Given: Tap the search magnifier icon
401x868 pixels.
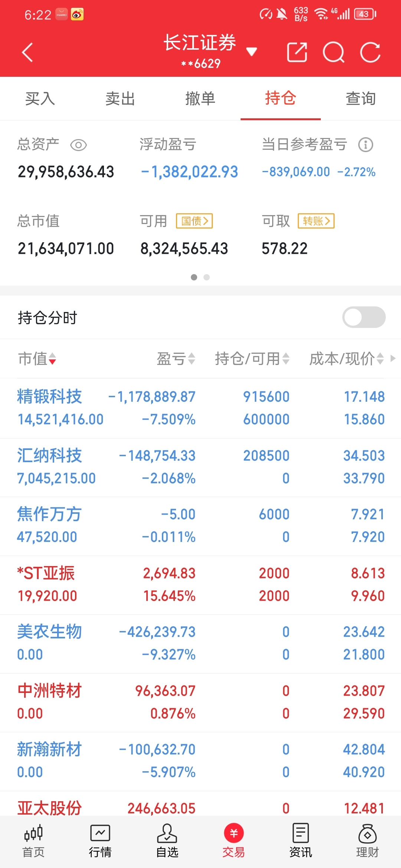Looking at the screenshot, I should 334,52.
